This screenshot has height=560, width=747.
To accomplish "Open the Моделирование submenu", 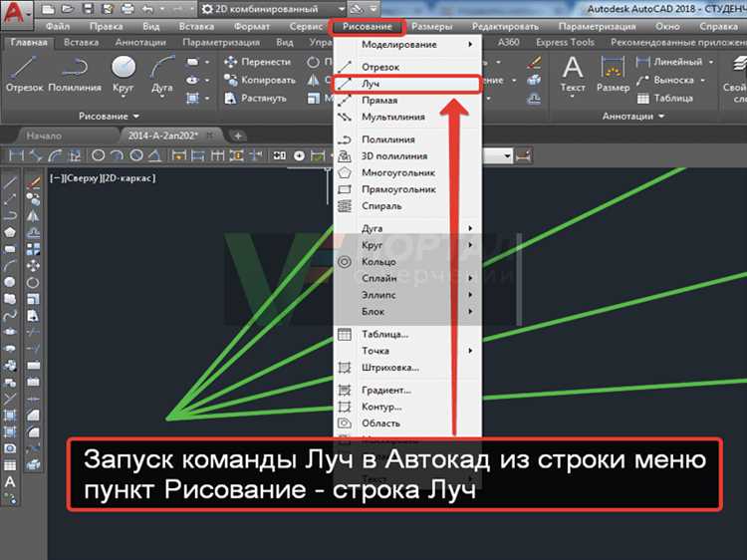I will (x=407, y=45).
